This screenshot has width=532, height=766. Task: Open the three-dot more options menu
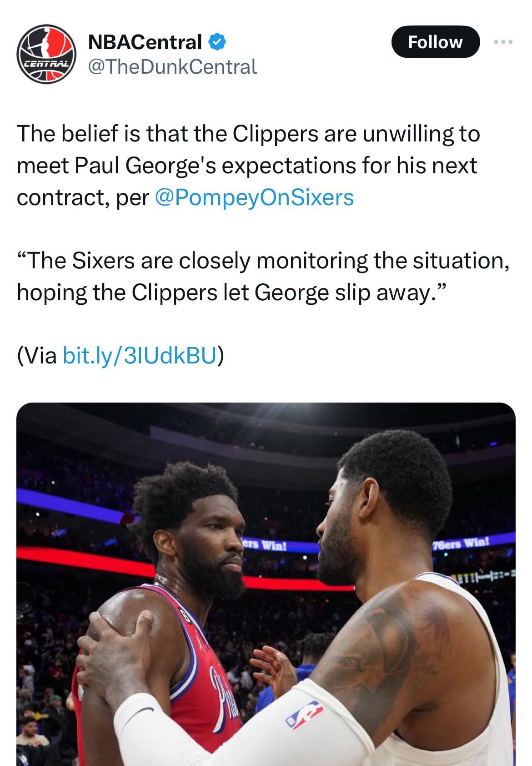(x=504, y=42)
